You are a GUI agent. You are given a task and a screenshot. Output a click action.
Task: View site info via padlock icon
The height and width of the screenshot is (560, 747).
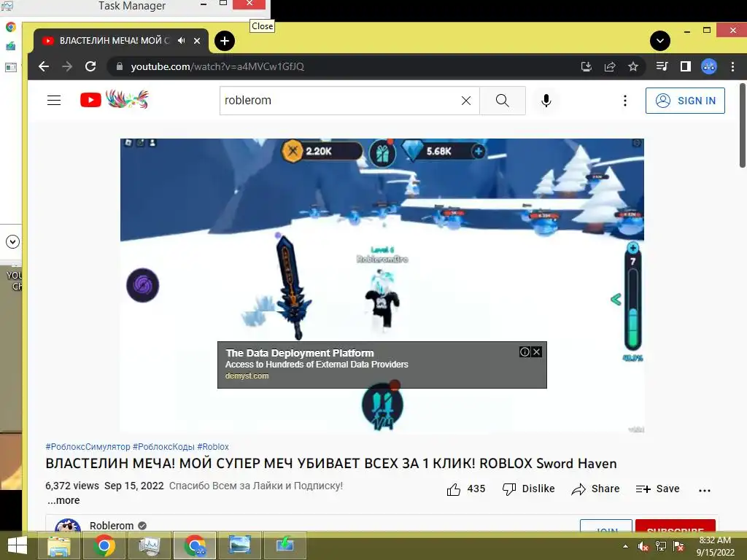pyautogui.click(x=120, y=66)
